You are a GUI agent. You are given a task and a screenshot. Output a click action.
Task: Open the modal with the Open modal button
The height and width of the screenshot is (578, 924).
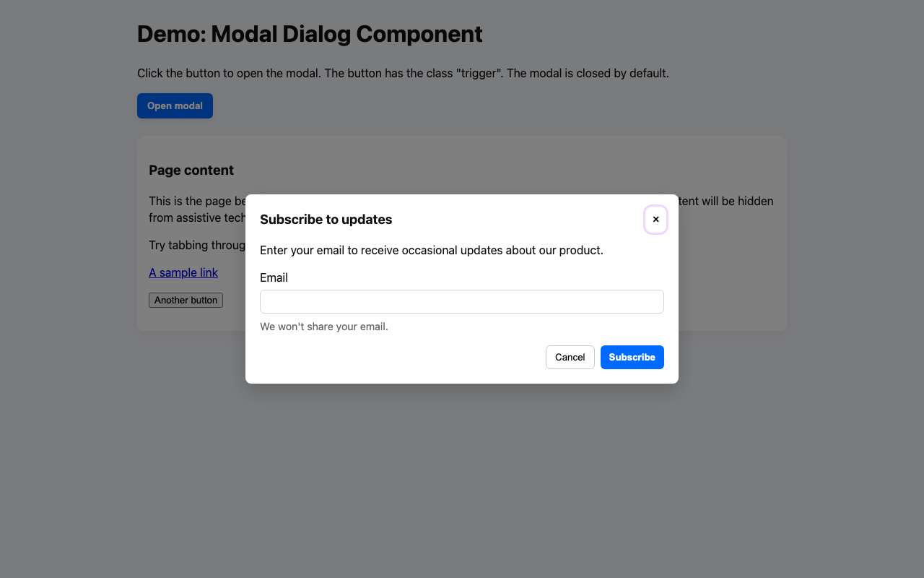[175, 105]
